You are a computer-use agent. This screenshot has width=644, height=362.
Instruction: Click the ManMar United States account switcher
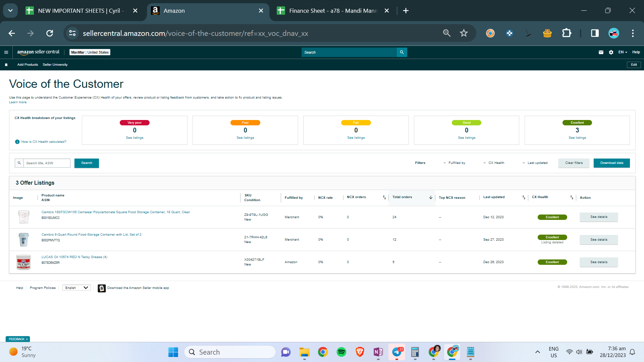click(x=90, y=52)
